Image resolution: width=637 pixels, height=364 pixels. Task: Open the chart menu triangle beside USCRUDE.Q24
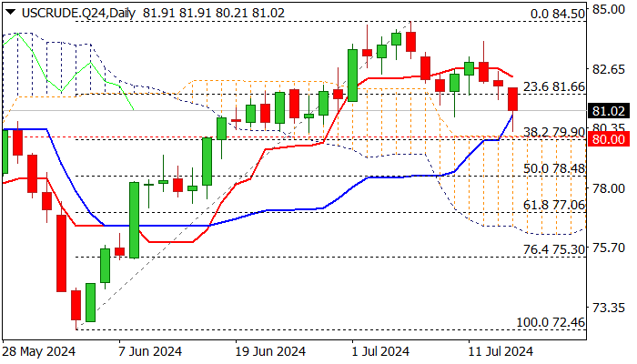[11, 13]
